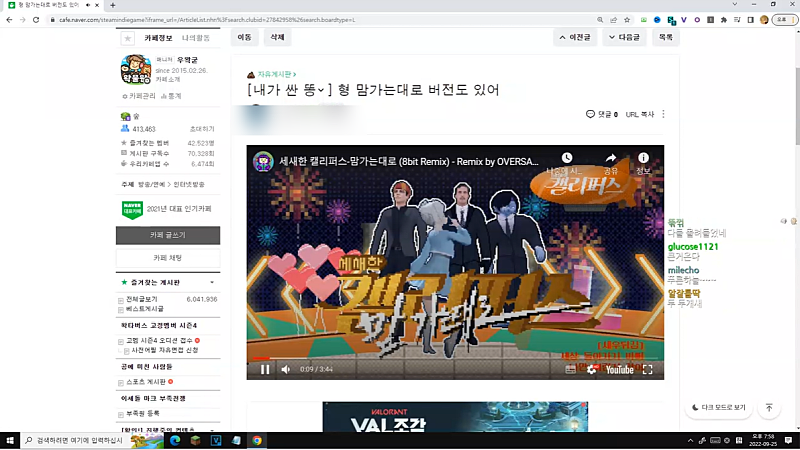This screenshot has height=450, width=800.
Task: Open 부족원 등록 board
Action: pyautogui.click(x=142, y=413)
